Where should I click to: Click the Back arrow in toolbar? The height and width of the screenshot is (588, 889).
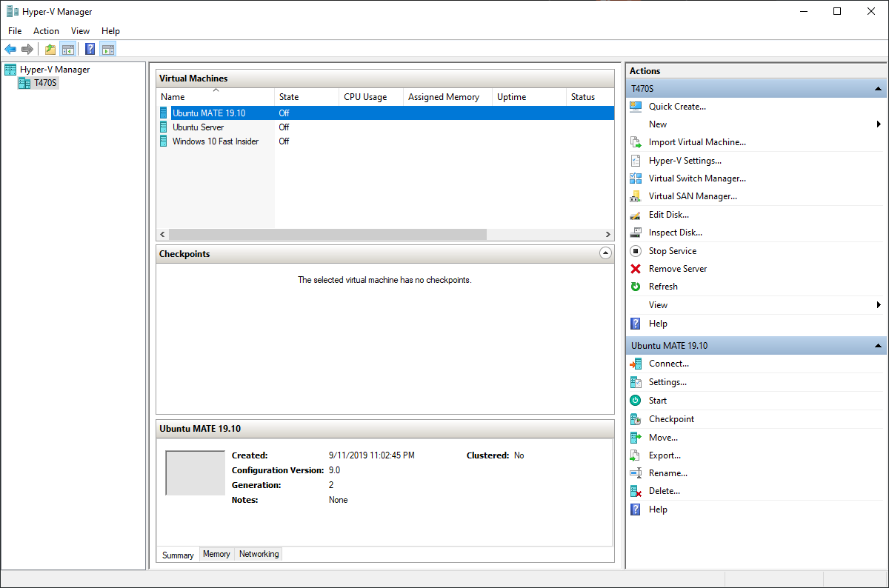pos(10,50)
